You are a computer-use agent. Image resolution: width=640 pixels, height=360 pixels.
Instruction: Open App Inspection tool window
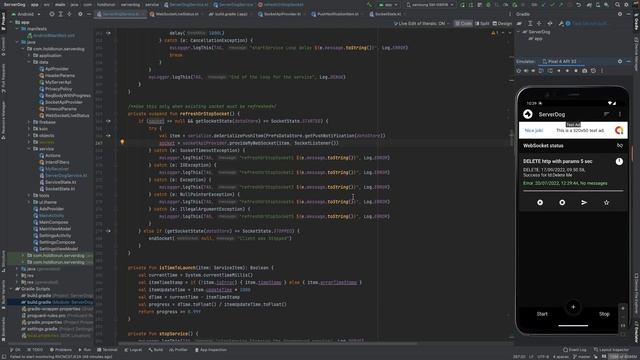tap(211, 350)
